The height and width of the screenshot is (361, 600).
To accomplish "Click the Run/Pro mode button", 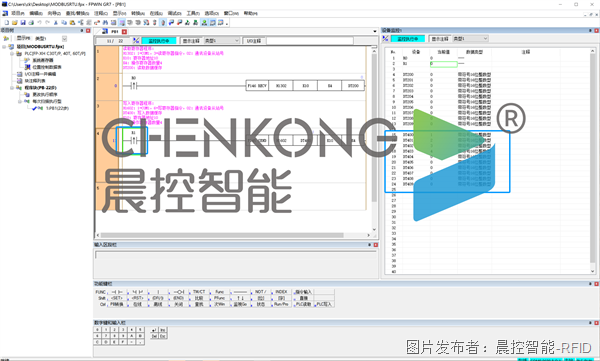I will pos(281,304).
